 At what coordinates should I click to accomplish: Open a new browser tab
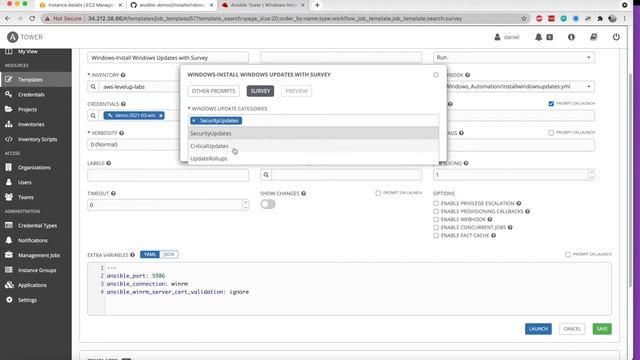[x=317, y=5]
